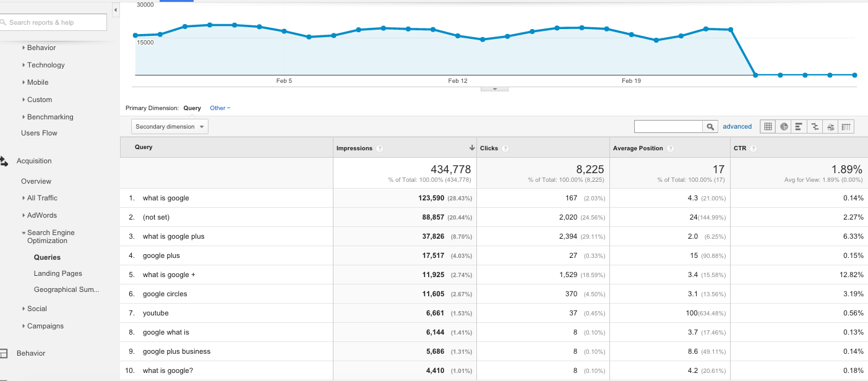Click the Behavior section icon below Campaigns
The image size is (868, 381).
(4, 354)
